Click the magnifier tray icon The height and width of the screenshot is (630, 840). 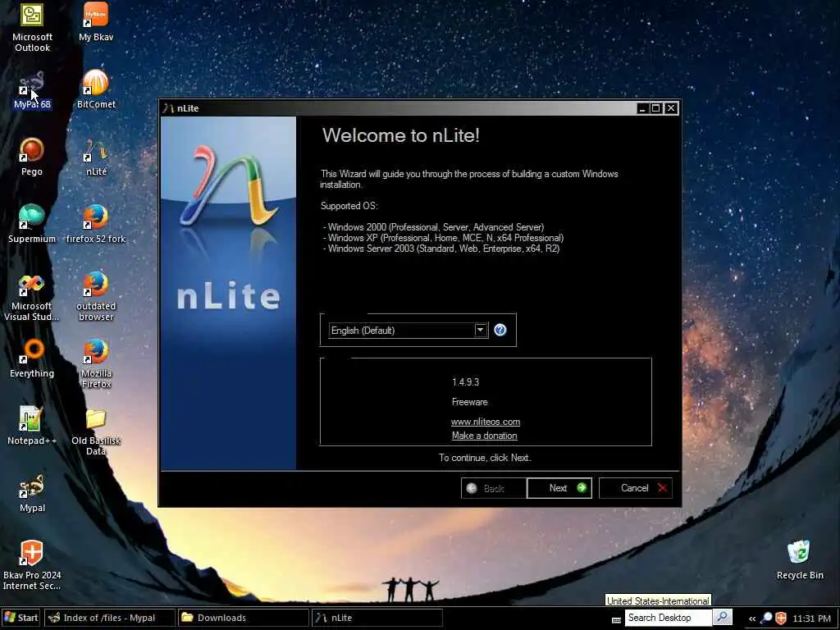point(766,618)
